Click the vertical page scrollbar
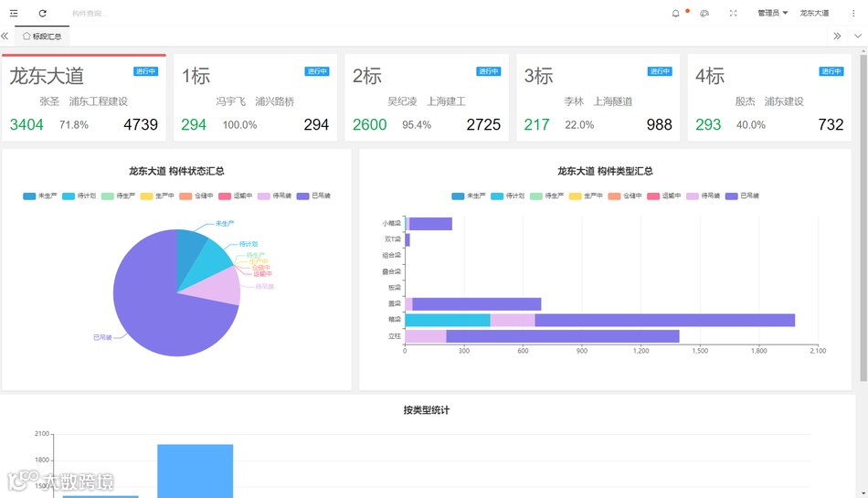This screenshot has width=868, height=498. [863, 217]
